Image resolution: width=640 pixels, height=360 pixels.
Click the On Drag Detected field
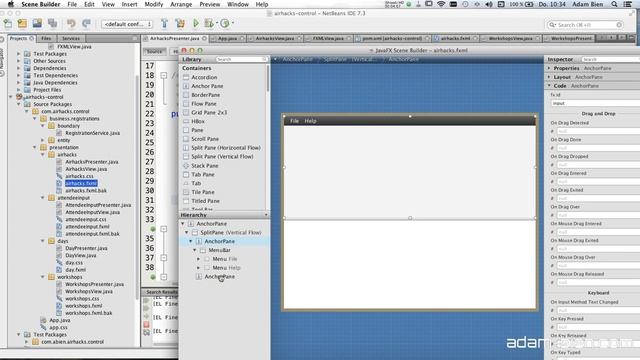(598, 131)
